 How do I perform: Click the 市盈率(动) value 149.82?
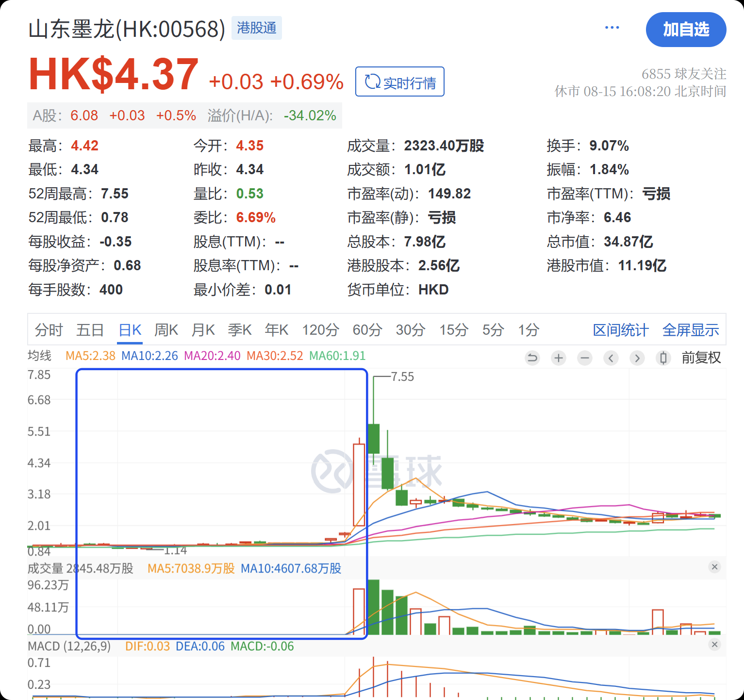pos(449,194)
